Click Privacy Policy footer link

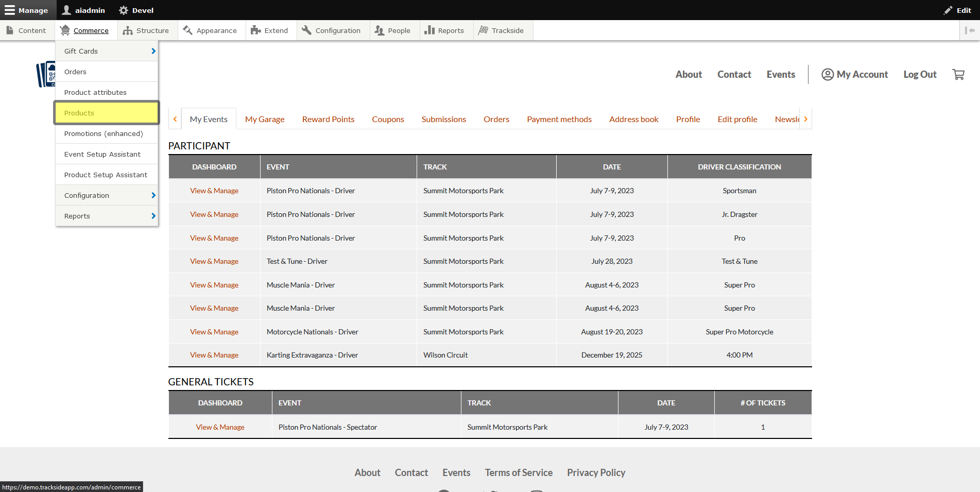[596, 473]
